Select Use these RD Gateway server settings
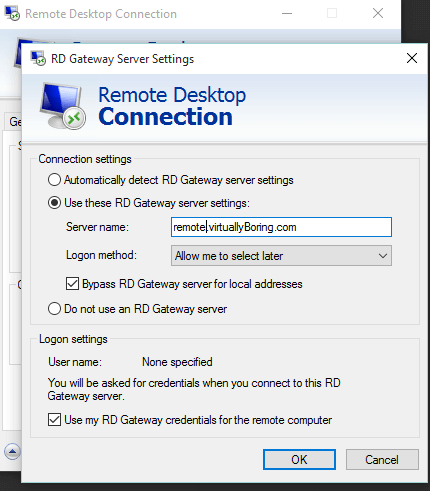 tap(54, 203)
